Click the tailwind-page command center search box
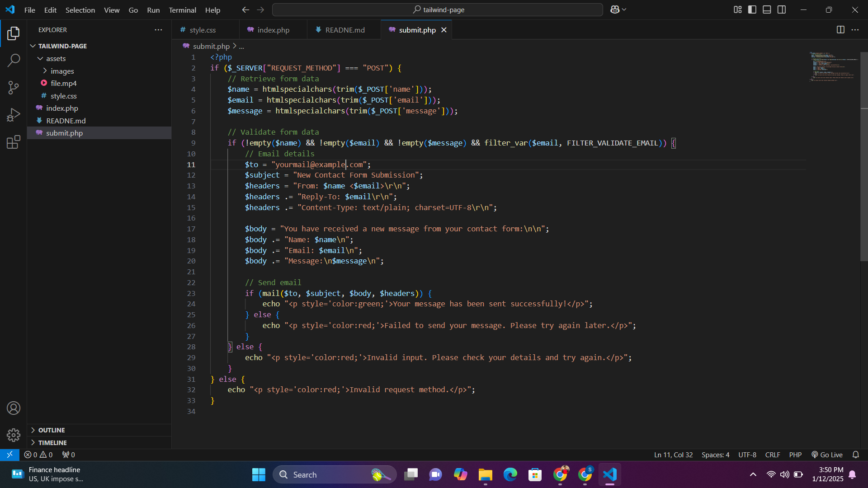868x488 pixels. tap(437, 9)
